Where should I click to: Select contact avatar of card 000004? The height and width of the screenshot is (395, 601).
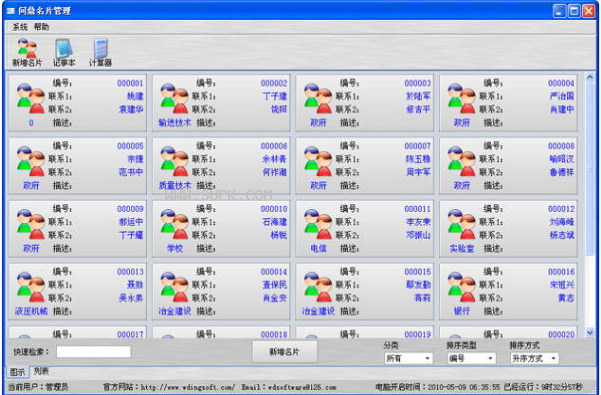point(461,98)
